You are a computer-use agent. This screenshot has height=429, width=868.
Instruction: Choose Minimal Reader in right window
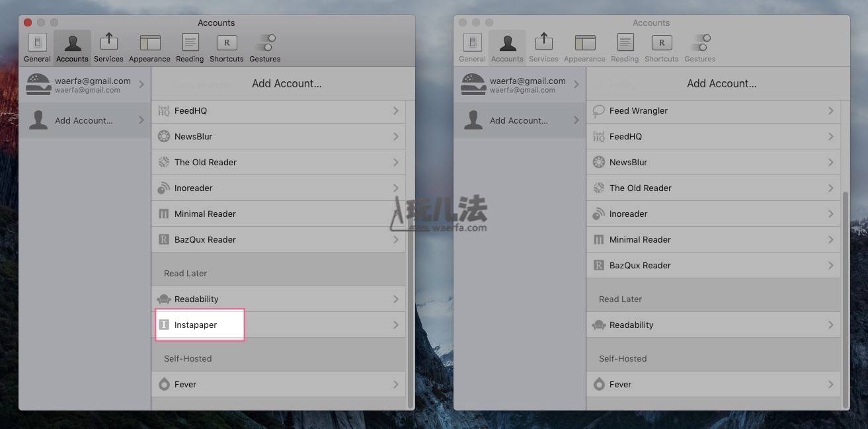click(x=713, y=240)
